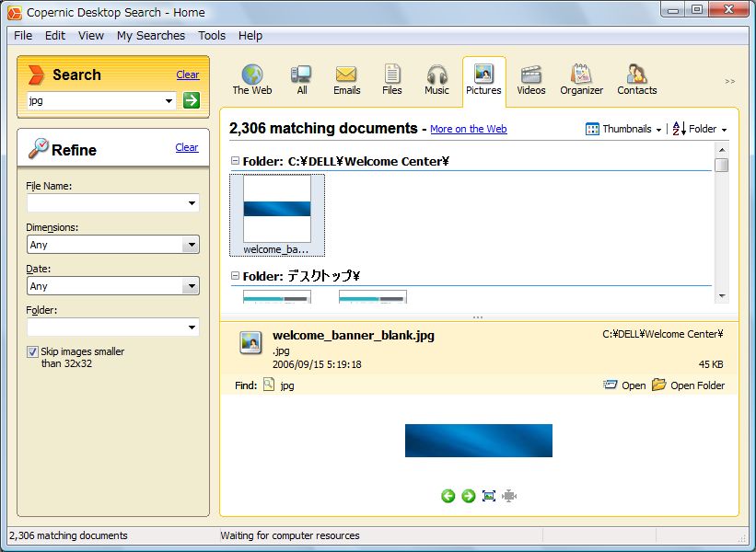Click Clear link in the Refine panel
The width and height of the screenshot is (756, 552).
point(187,147)
